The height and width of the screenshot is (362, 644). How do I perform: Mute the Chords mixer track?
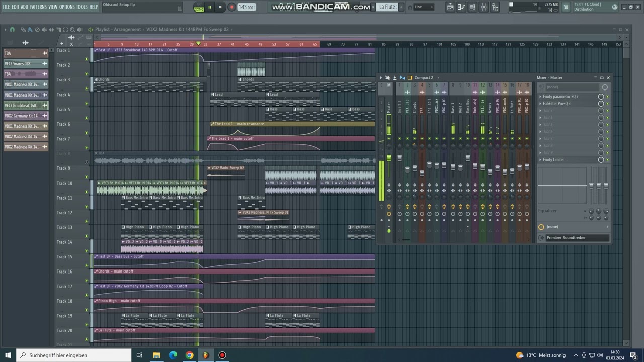(415, 138)
